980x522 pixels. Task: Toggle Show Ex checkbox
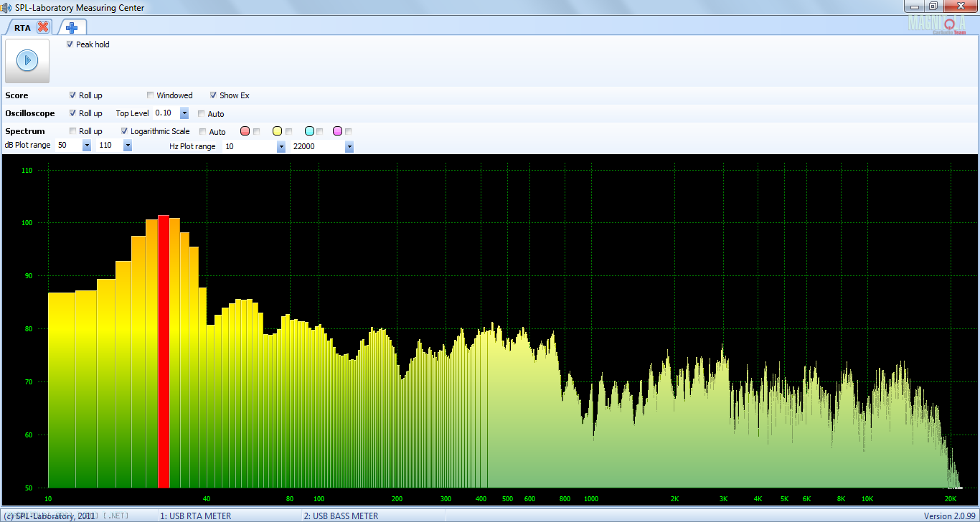[x=214, y=95]
